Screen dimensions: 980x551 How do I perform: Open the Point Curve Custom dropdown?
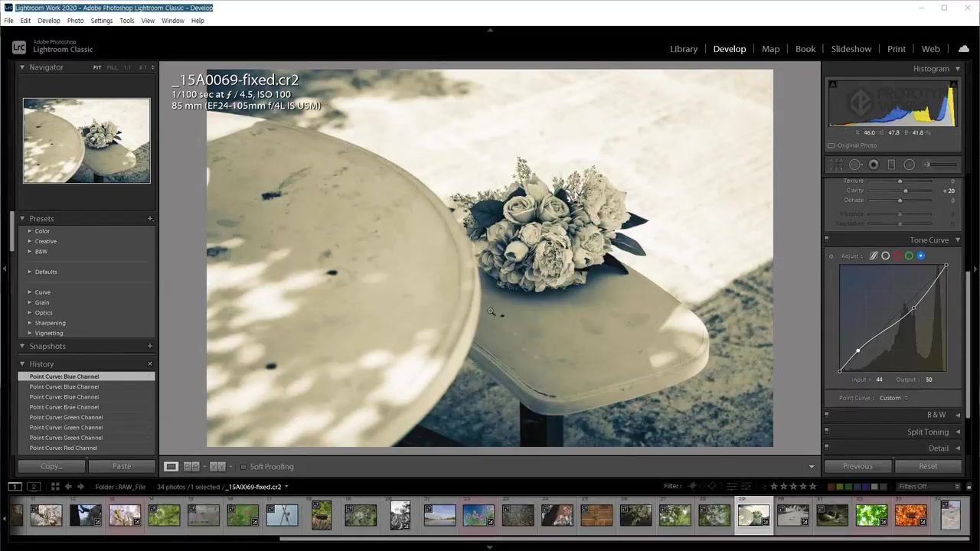click(x=893, y=398)
